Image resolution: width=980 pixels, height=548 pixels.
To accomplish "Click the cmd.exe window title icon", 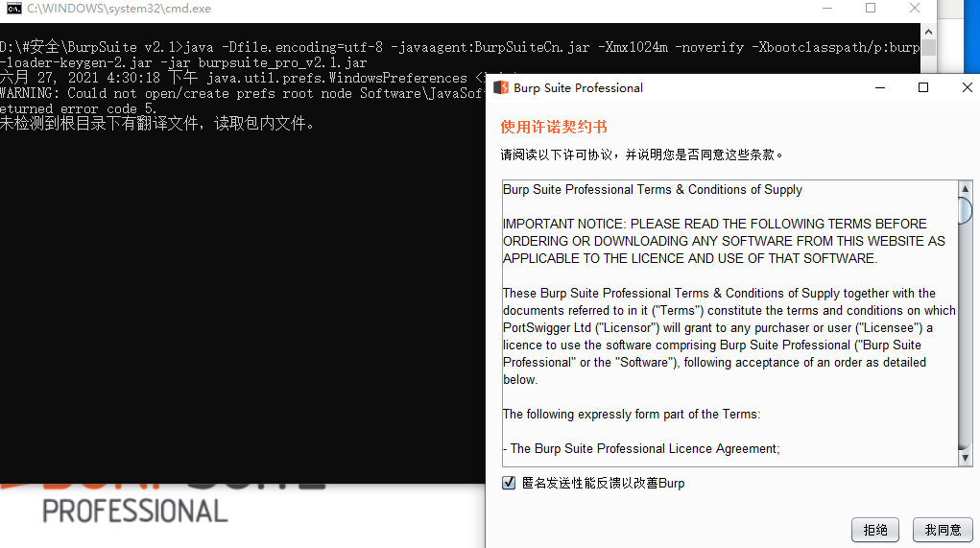I will 13,8.
